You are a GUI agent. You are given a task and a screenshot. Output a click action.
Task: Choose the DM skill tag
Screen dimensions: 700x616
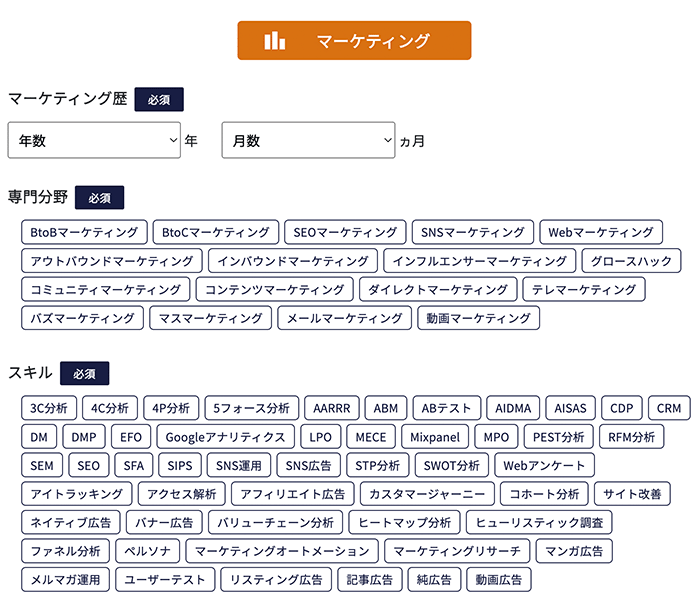(39, 437)
